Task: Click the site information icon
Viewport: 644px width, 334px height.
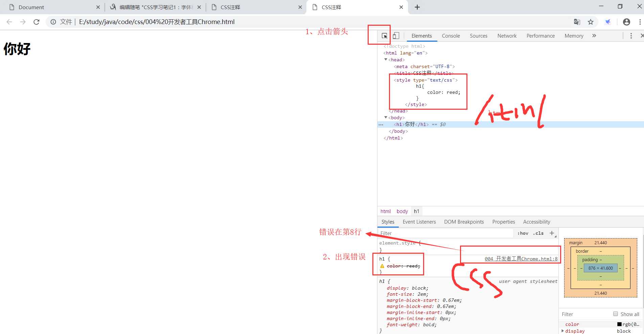Action: 53,22
